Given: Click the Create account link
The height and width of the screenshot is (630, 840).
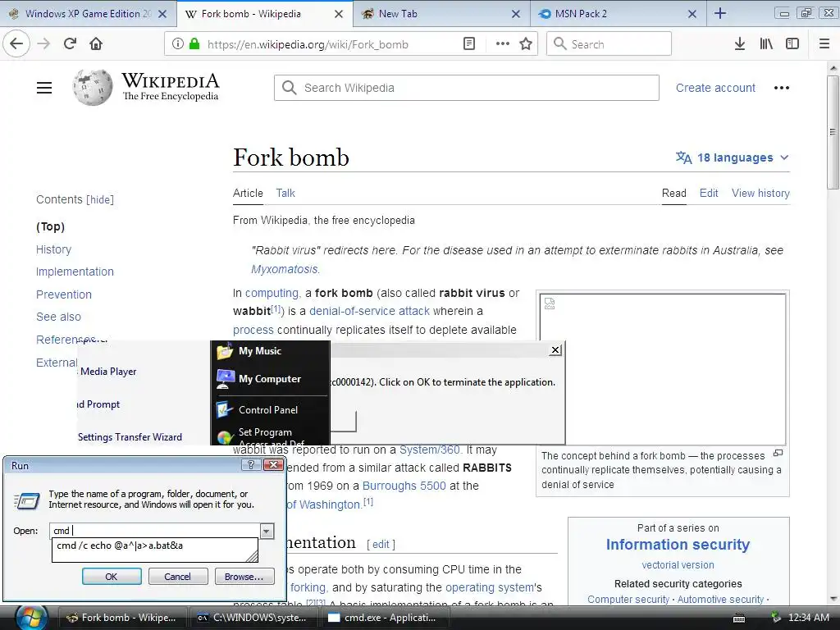Looking at the screenshot, I should [x=715, y=88].
